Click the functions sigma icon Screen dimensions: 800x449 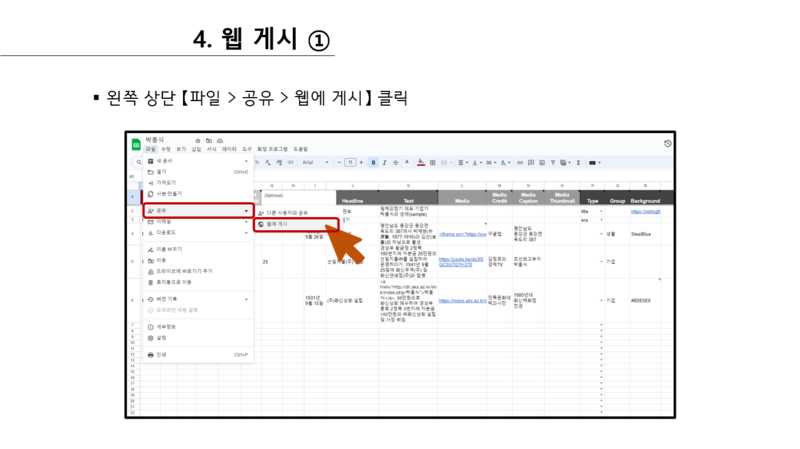tap(579, 163)
